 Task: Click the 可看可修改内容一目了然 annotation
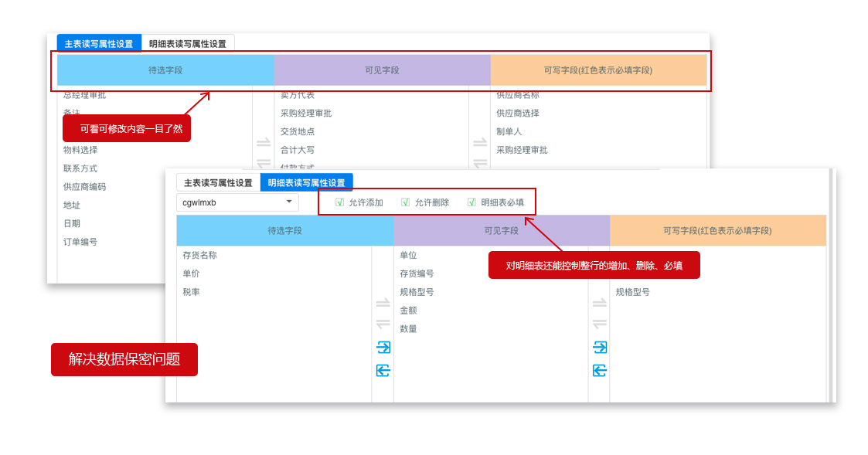click(x=126, y=127)
